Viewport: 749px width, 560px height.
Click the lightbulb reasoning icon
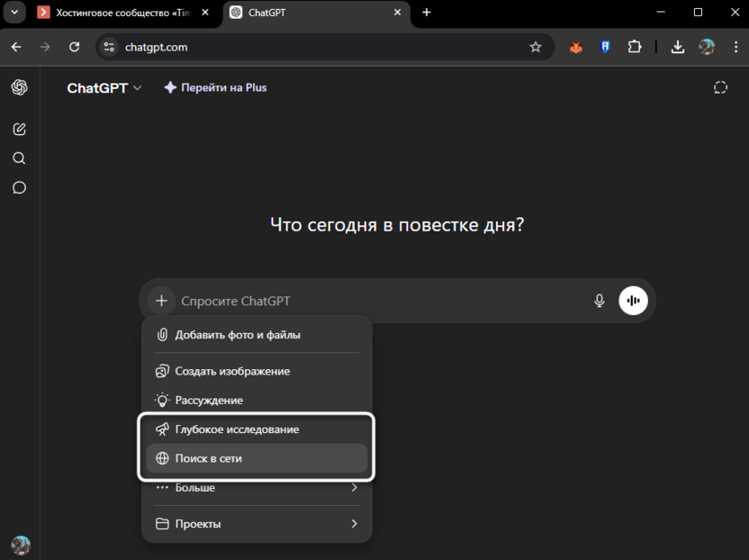[x=162, y=400]
